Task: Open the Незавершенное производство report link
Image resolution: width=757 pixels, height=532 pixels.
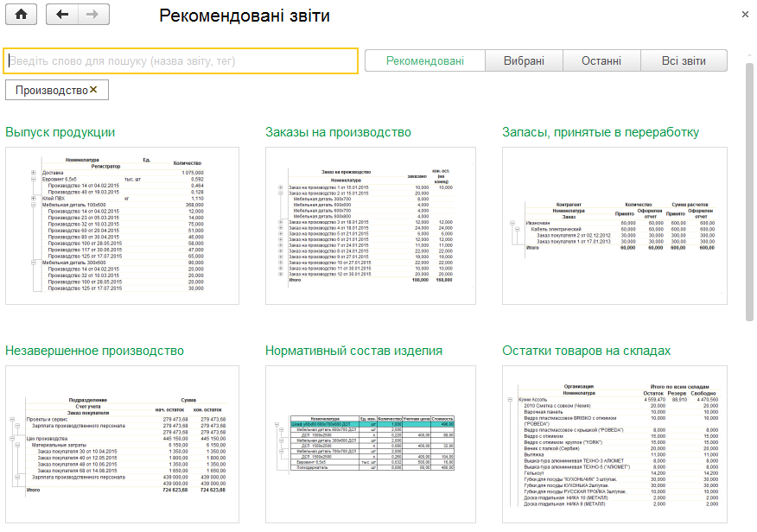Action: 95,351
